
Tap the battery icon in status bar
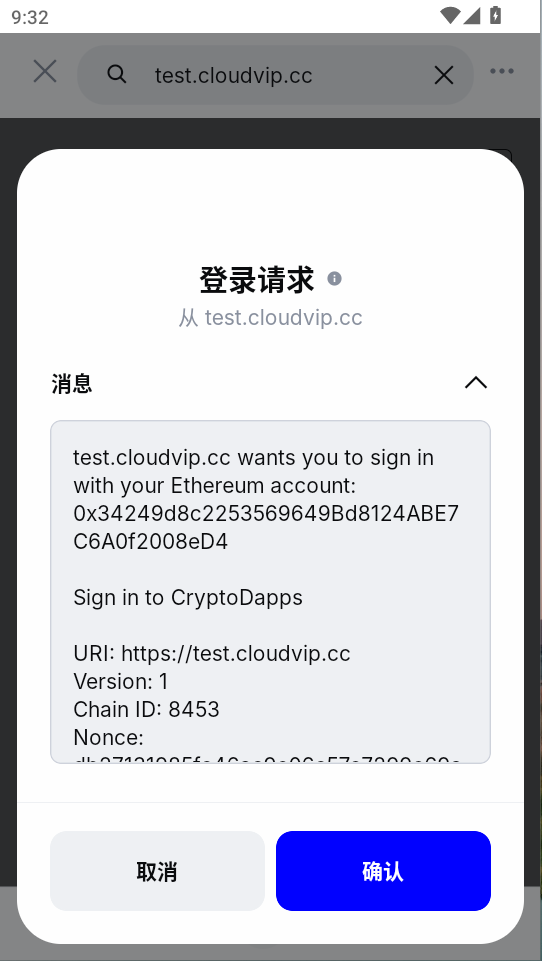[495, 15]
